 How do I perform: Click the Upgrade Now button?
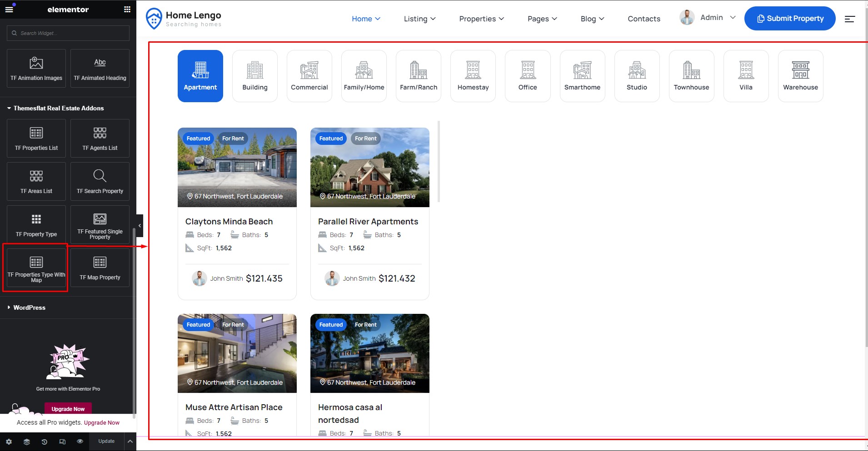68,409
